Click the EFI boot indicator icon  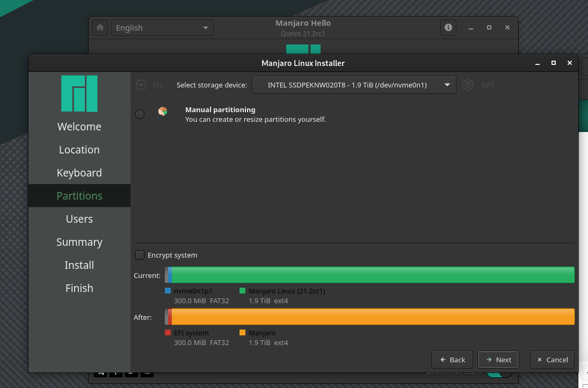click(x=141, y=84)
